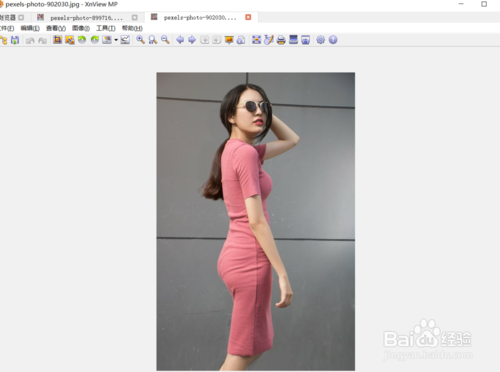Select the pexels-photo-902030 tab
Screen dimensions: 500x372
point(200,18)
